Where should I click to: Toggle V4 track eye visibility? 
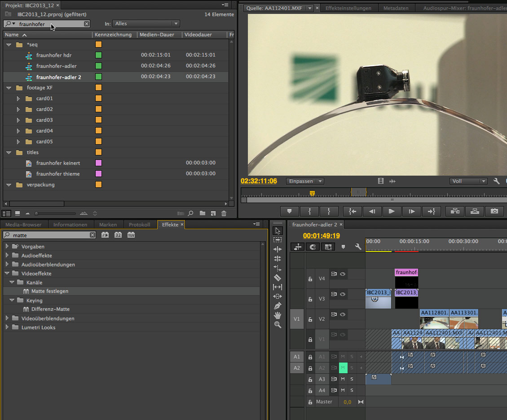pos(343,274)
